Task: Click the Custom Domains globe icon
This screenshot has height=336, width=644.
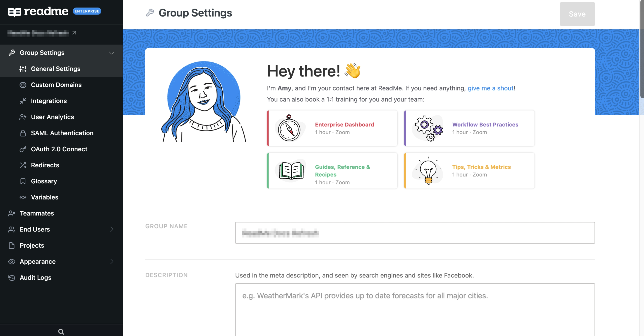Action: 23,85
